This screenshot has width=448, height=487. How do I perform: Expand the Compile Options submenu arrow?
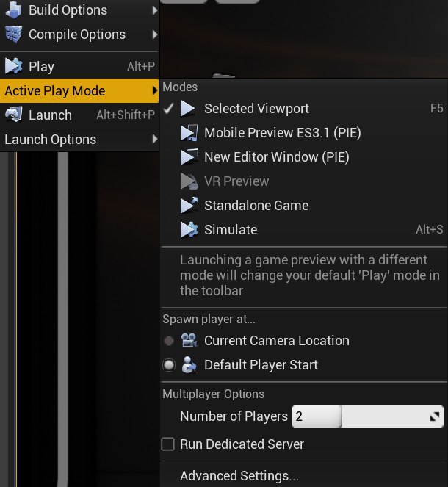(155, 35)
